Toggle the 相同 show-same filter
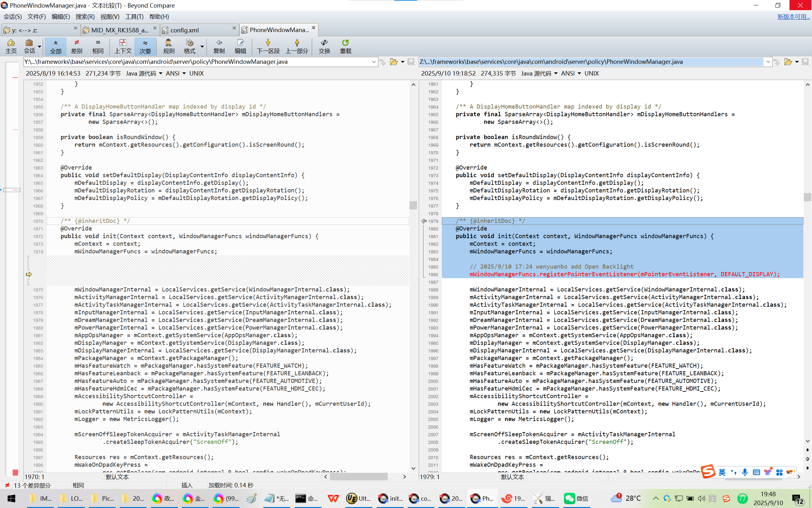The height and width of the screenshot is (508, 812). pos(98,46)
